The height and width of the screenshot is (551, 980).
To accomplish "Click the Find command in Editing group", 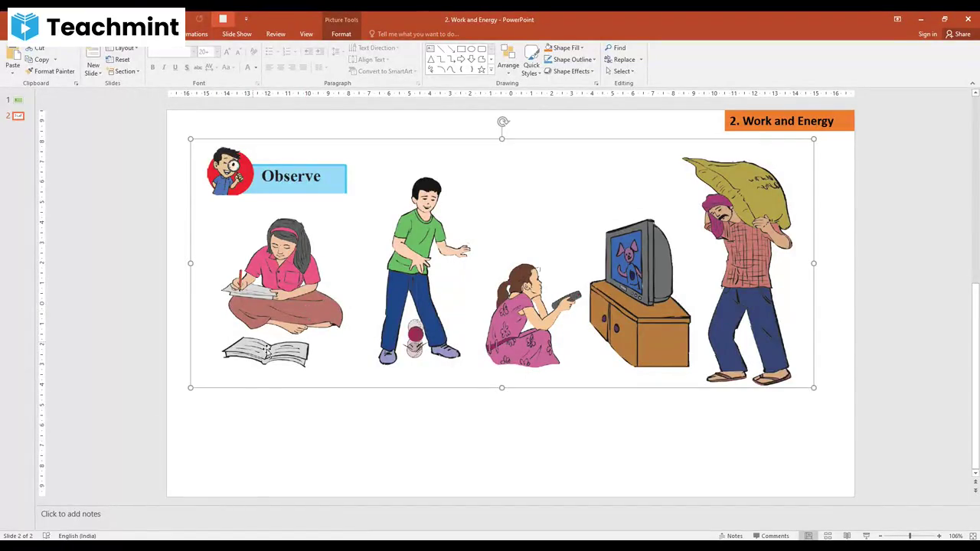I will (x=616, y=47).
